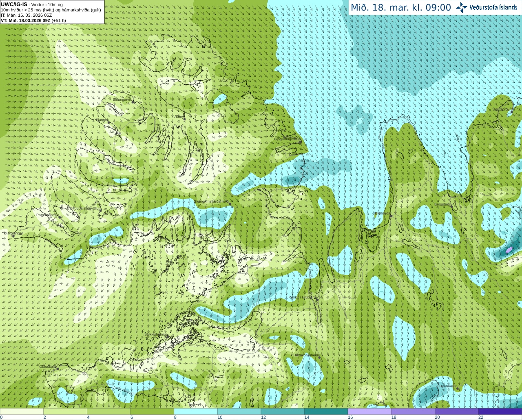Click the 0–2 m/s palest legend swatch
This screenshot has height=420, width=522.
(22, 411)
